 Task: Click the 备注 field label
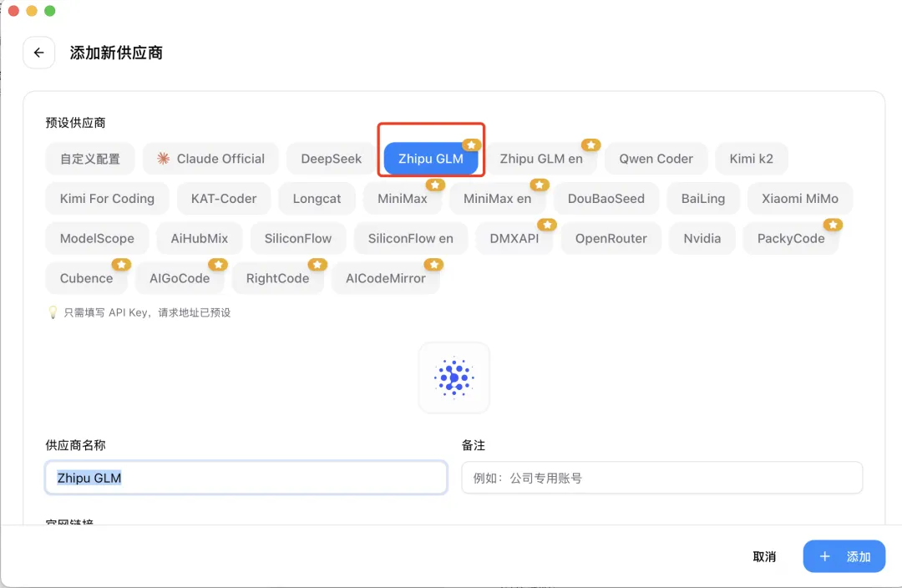click(474, 445)
